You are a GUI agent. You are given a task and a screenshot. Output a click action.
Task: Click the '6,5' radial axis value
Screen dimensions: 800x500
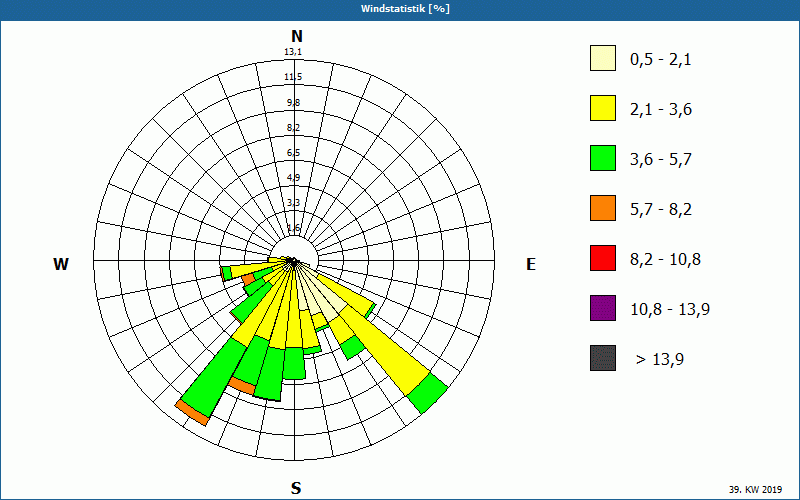pos(293,153)
